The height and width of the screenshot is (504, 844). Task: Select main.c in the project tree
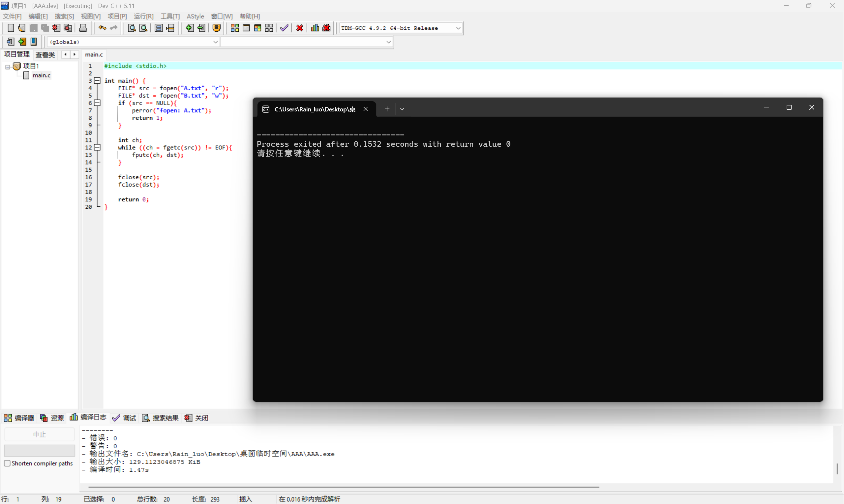(x=42, y=75)
